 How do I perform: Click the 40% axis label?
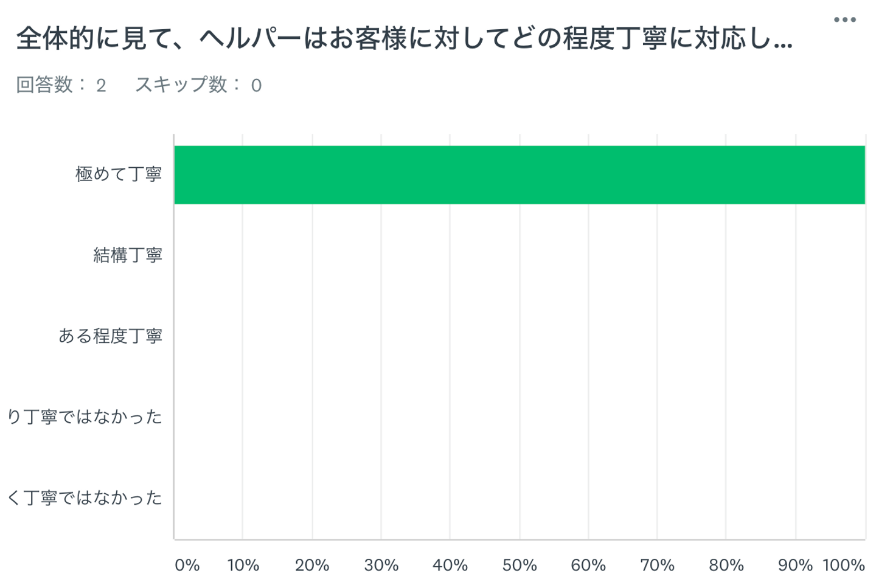coord(450,566)
